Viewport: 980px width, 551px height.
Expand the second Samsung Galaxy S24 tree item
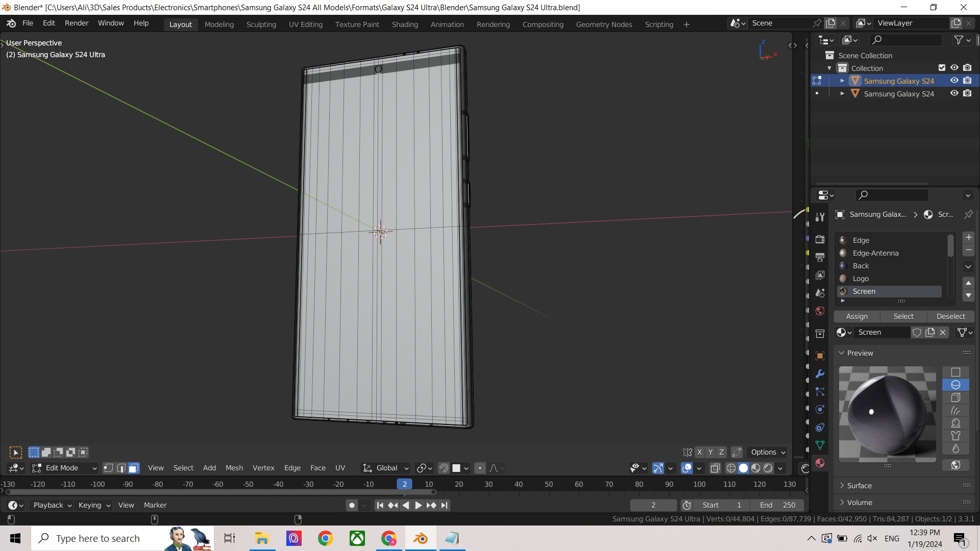click(842, 93)
